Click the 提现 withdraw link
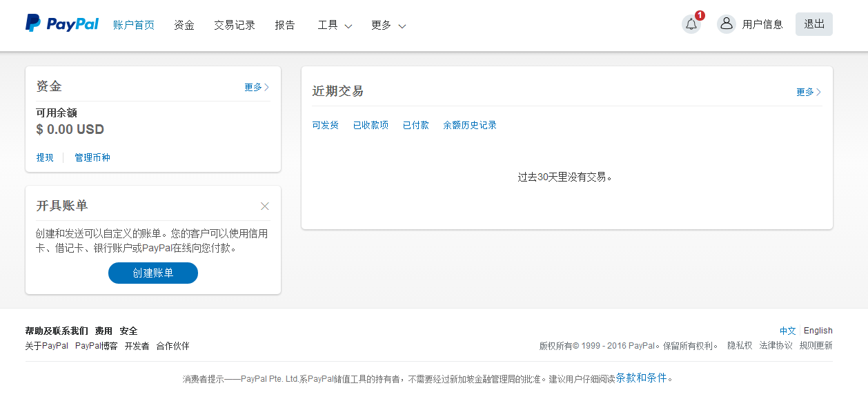This screenshot has width=868, height=408. [45, 157]
